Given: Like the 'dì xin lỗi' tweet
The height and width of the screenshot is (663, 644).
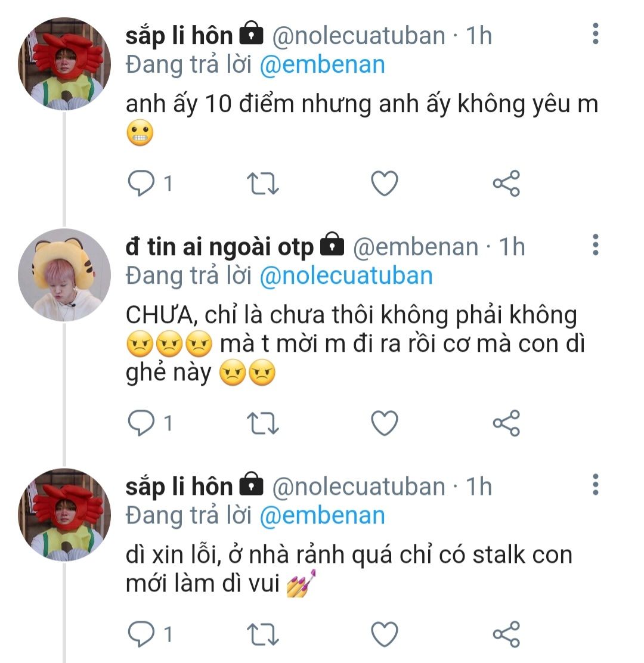Looking at the screenshot, I should 384,634.
